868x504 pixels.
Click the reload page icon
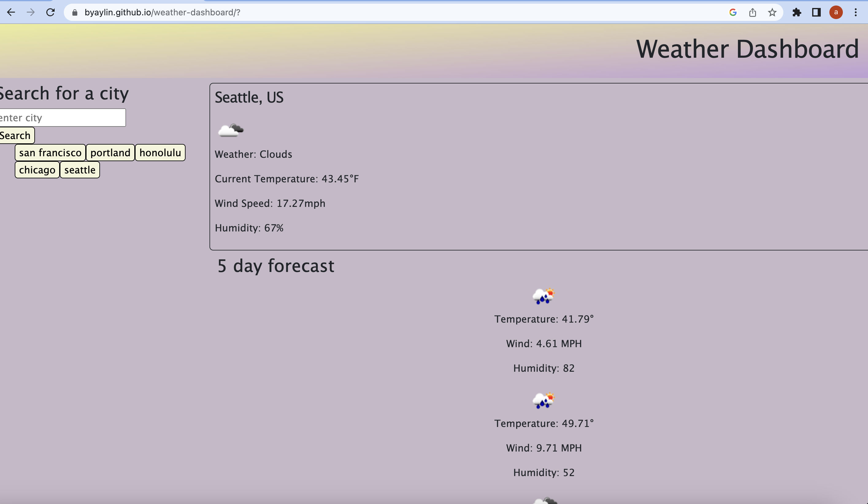[x=50, y=12]
